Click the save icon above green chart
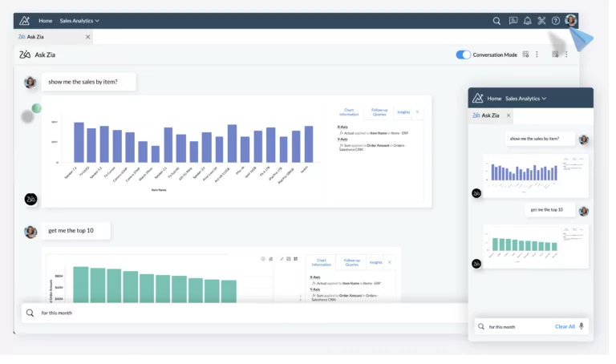The height and width of the screenshot is (364, 616). tap(289, 259)
